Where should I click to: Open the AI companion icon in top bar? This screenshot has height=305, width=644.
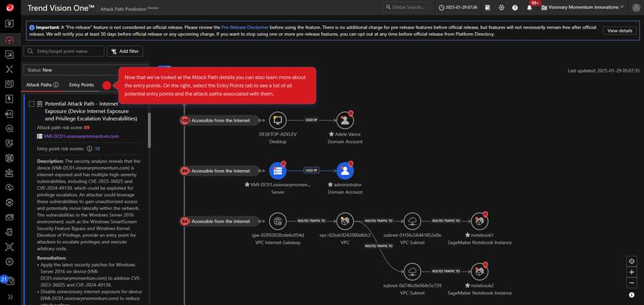point(502,8)
